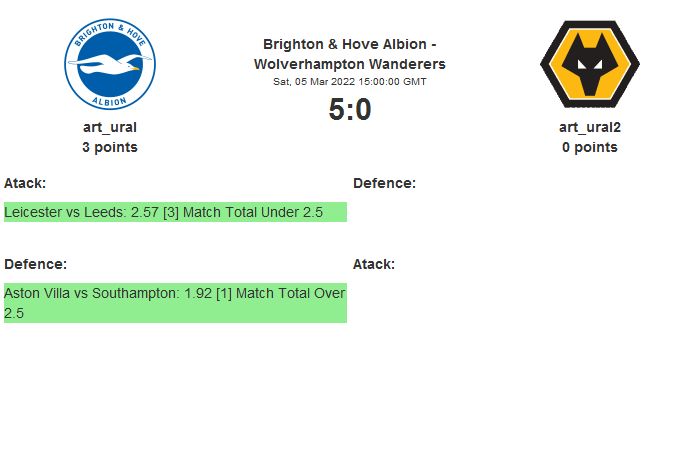Click the 5:0 final score
Viewport: 700px width, 460px height.
(x=350, y=110)
